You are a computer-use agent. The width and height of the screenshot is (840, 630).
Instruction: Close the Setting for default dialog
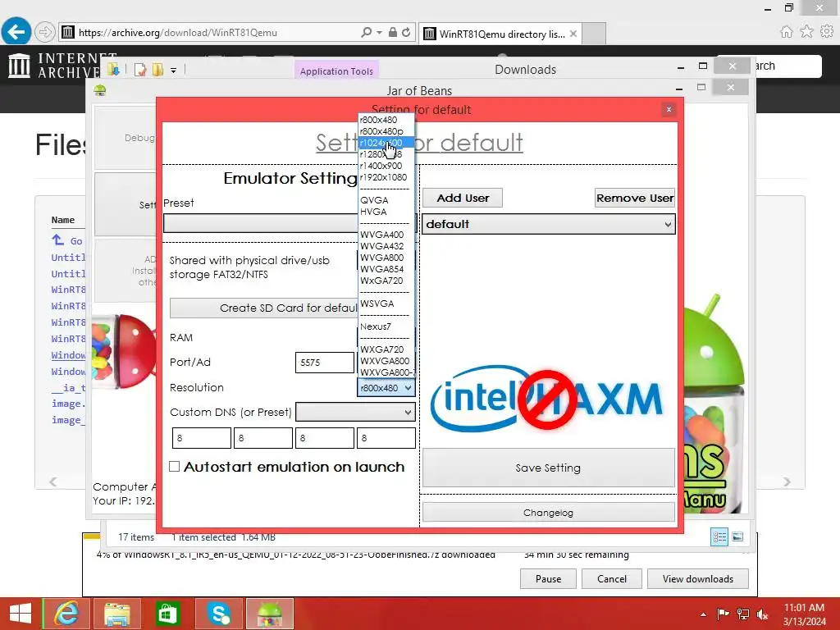669,109
